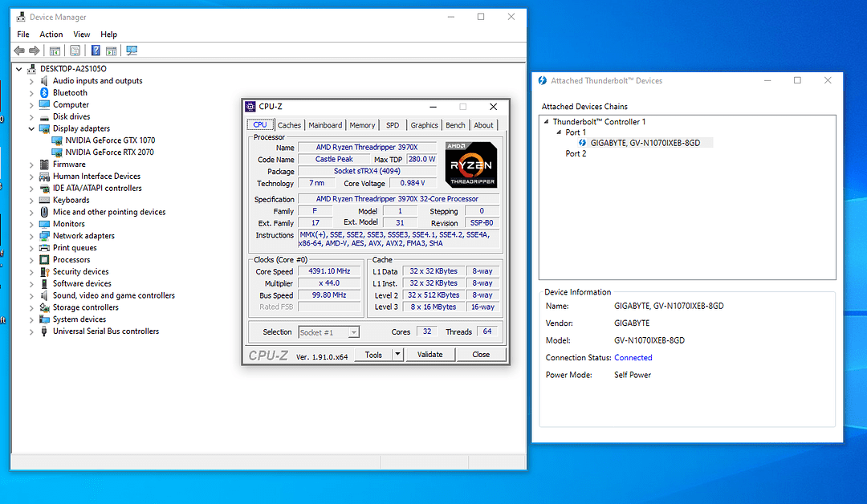Screen dimensions: 867x504
Task: Click the Back navigation arrow in Device Manager toolbar
Action: coord(18,50)
